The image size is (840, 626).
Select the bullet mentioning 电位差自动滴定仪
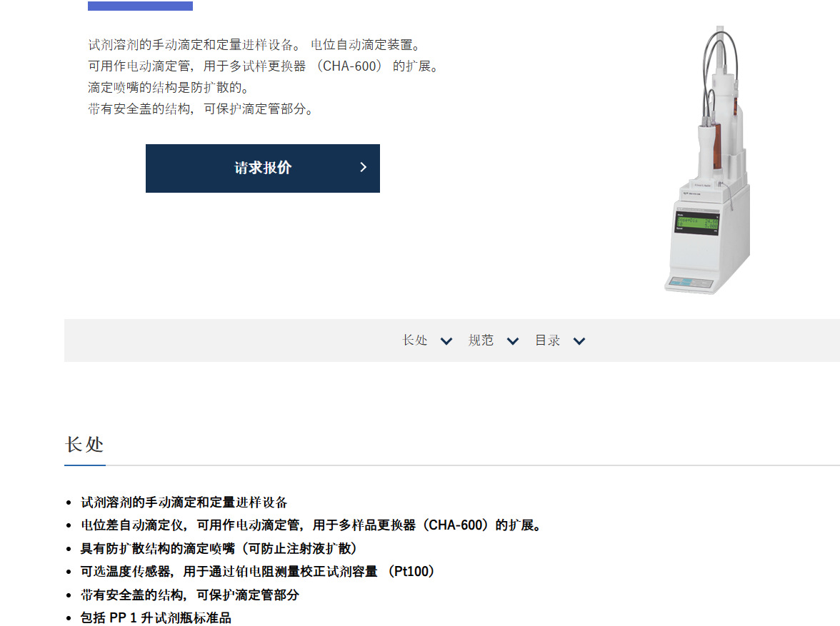311,525
